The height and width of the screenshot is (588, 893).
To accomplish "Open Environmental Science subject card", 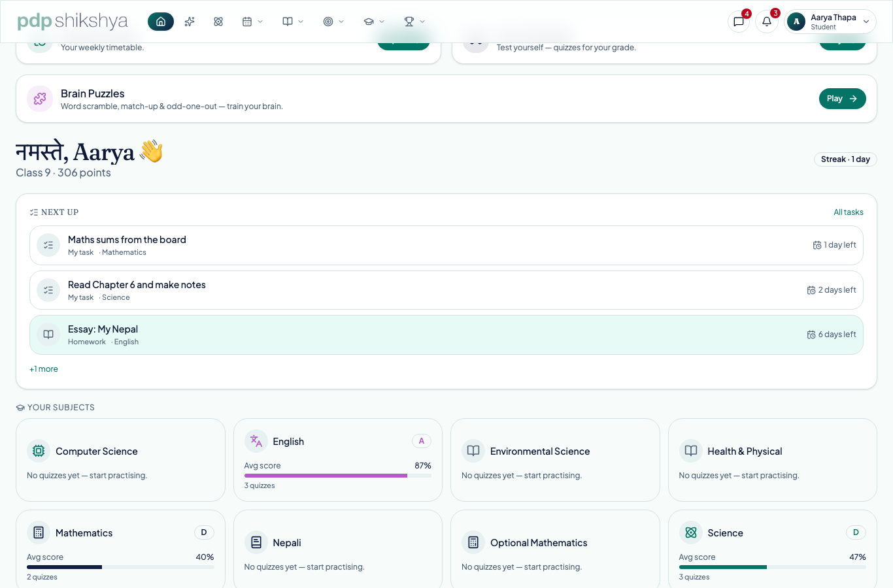I will click(555, 460).
